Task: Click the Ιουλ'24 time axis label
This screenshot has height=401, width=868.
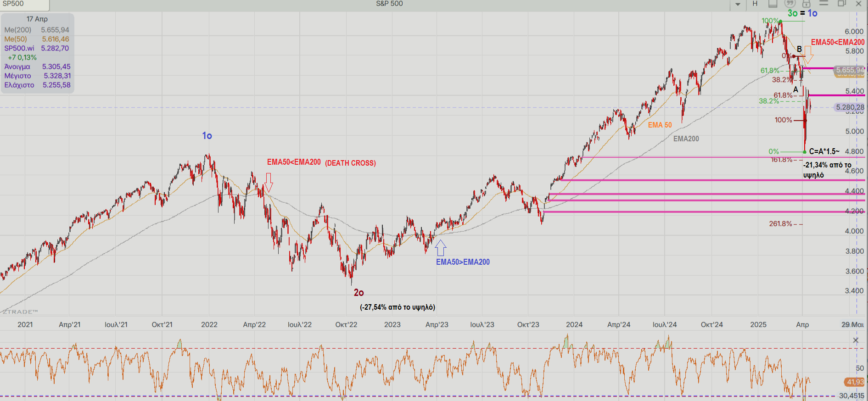Action: point(665,324)
